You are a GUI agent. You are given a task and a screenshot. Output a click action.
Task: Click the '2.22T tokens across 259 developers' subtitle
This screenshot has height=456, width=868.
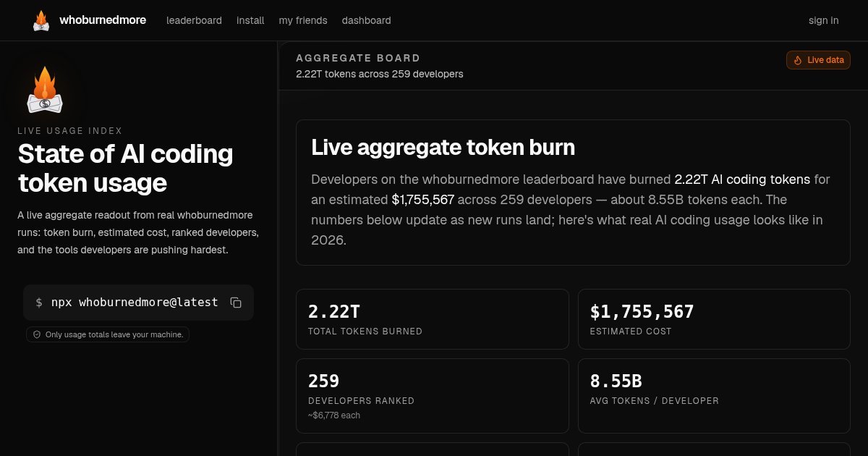tap(380, 74)
